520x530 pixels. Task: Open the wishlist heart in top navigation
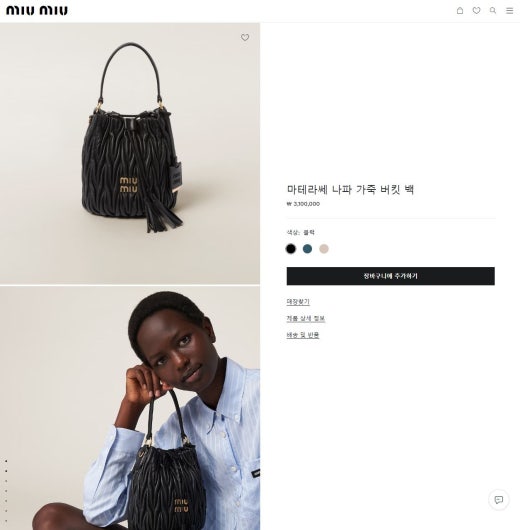pos(476,10)
